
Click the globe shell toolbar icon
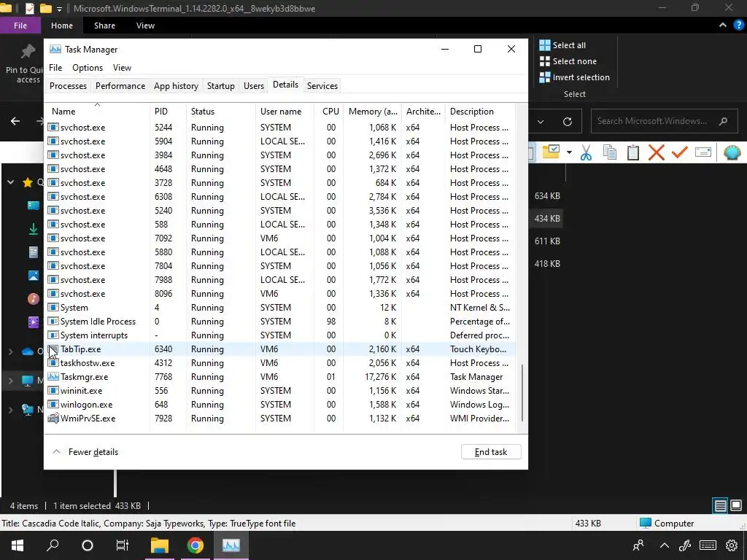[x=732, y=153]
